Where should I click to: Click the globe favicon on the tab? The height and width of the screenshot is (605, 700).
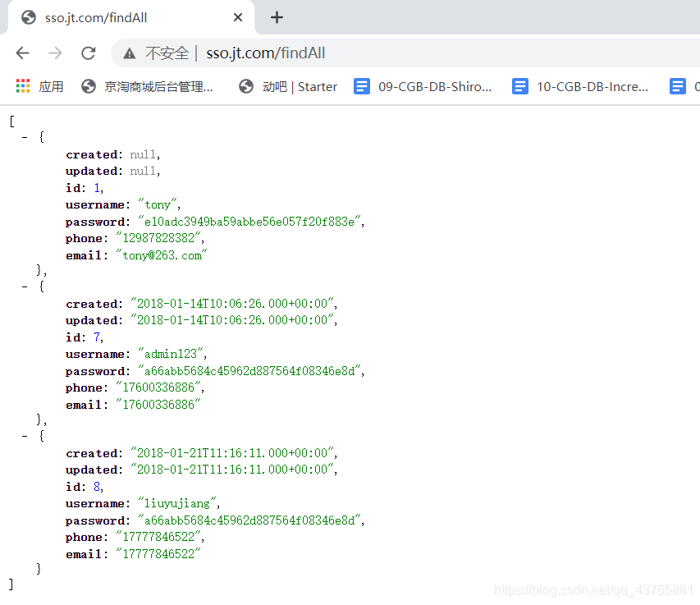[29, 17]
